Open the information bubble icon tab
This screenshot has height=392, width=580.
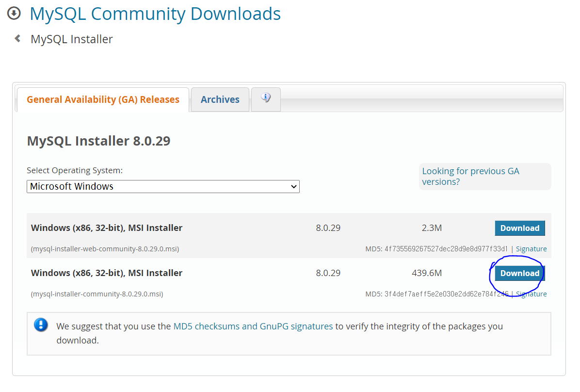pyautogui.click(x=266, y=99)
